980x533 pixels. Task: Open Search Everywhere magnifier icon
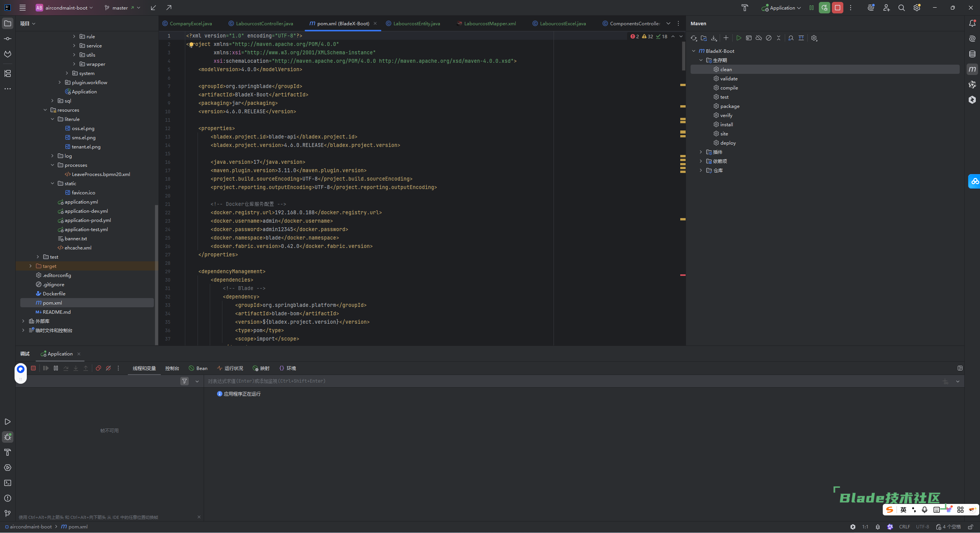click(902, 8)
